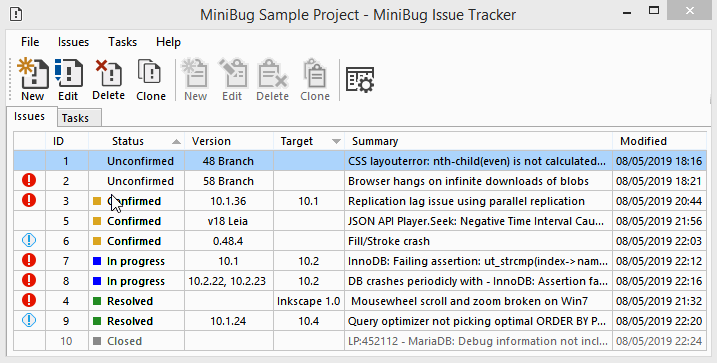The image size is (717, 363).
Task: Open the File menu
Action: pos(30,42)
